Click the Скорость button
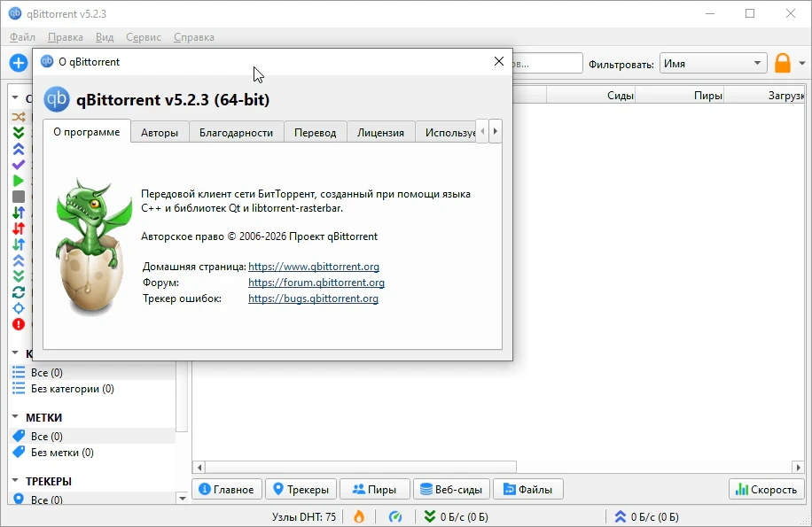 pos(767,489)
